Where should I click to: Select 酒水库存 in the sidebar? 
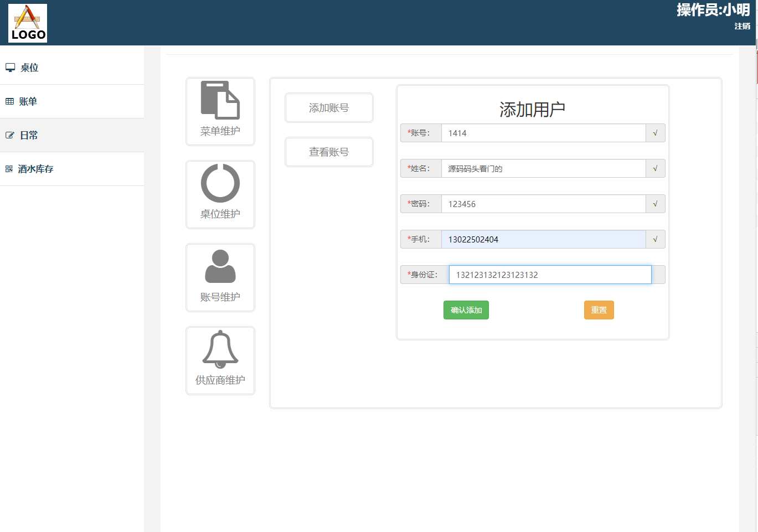tap(35, 169)
